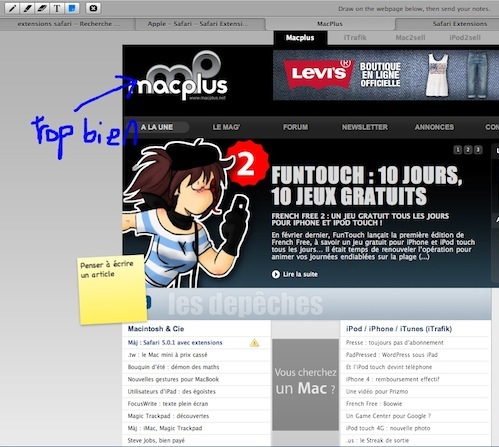The image size is (499, 447).
Task: Open LE MAG' navigation item
Action: coord(226,127)
